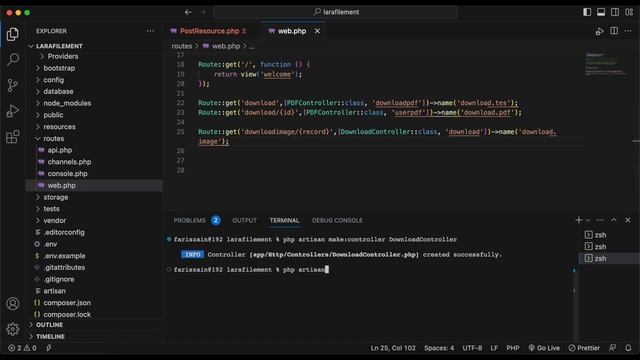The height and width of the screenshot is (360, 640).
Task: Start server with Go Live
Action: [x=544, y=348]
